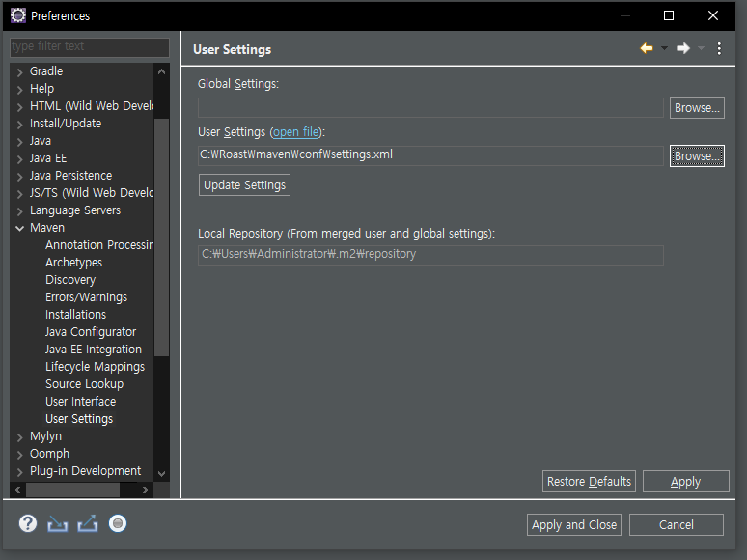Select Installations under Maven
The height and width of the screenshot is (560, 747).
click(75, 315)
